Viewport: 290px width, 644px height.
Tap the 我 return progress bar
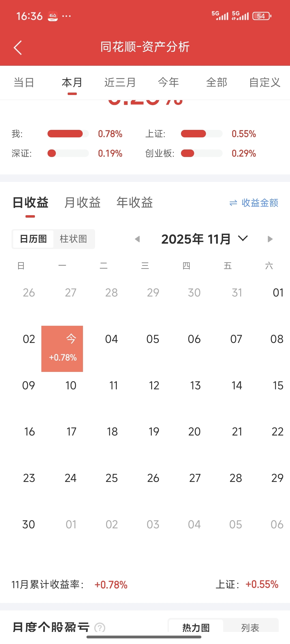click(x=68, y=134)
